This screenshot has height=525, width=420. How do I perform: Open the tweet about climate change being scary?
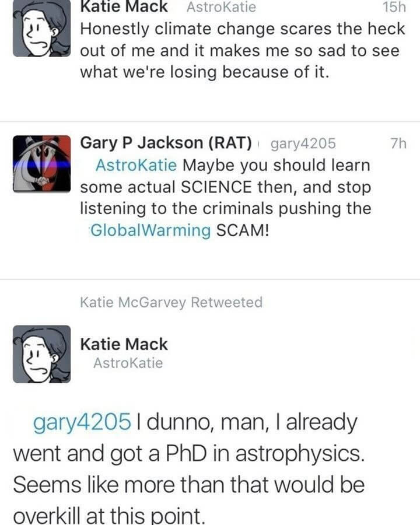tap(239, 51)
